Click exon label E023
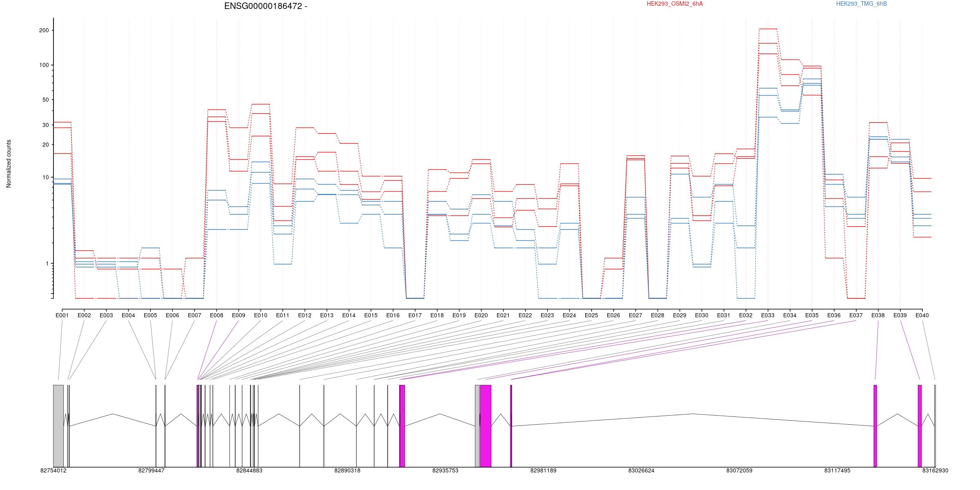980x490 pixels. [547, 315]
